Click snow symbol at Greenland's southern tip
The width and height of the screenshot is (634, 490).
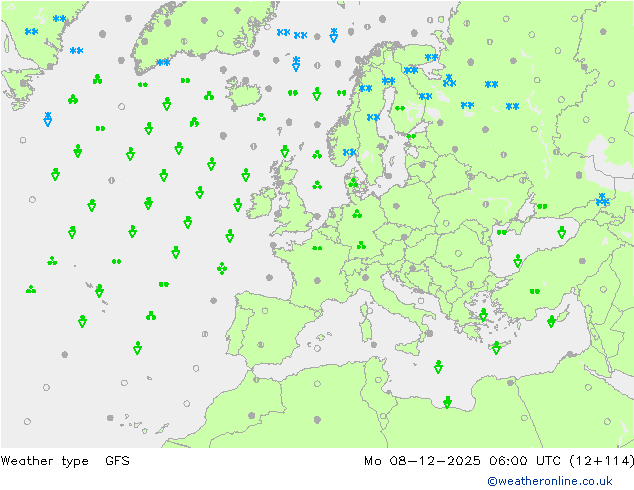[x=163, y=63]
